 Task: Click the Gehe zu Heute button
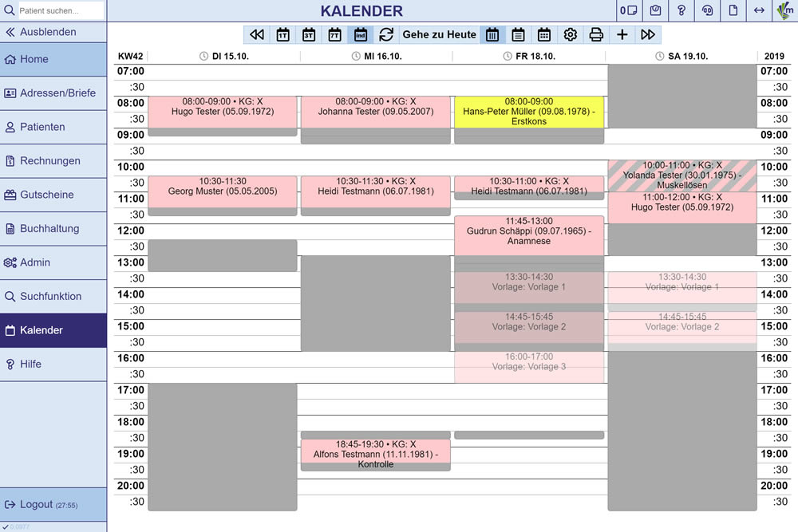[439, 34]
